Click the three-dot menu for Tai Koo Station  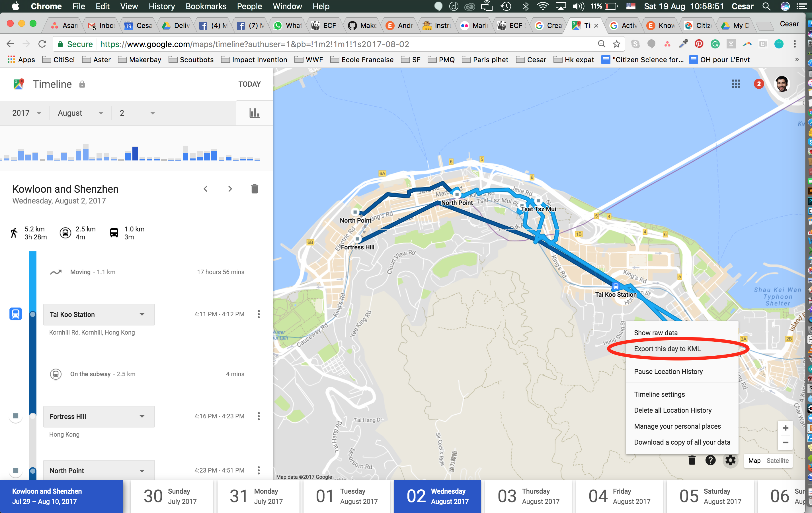point(259,314)
